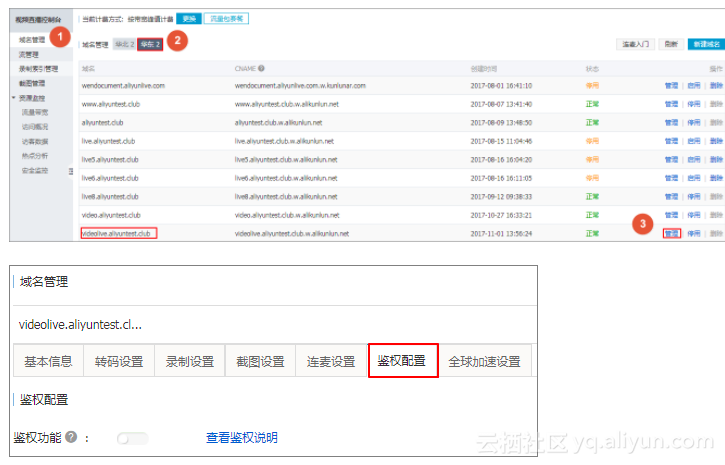
Task: Click the videolive.aliyuntest.cl... domain title
Action: click(80, 324)
